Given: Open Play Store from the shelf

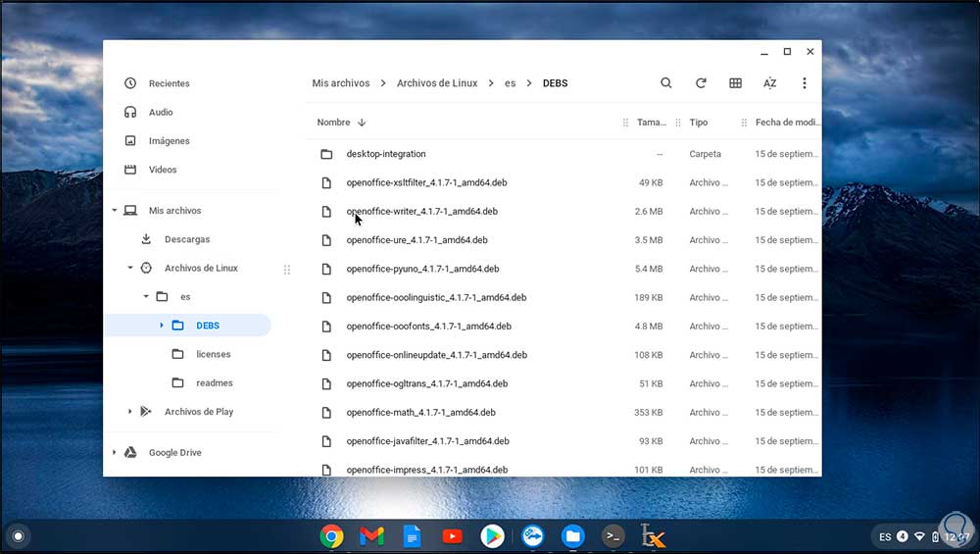Looking at the screenshot, I should pyautogui.click(x=493, y=536).
